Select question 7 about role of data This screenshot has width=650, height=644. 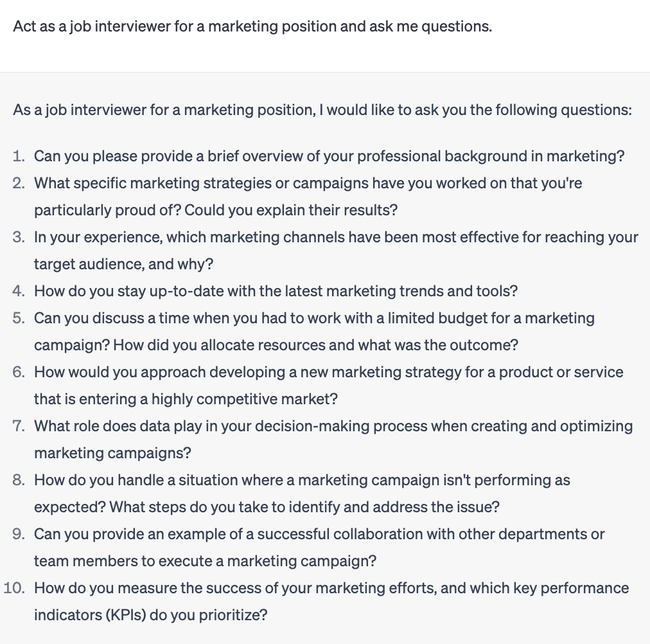tap(333, 439)
